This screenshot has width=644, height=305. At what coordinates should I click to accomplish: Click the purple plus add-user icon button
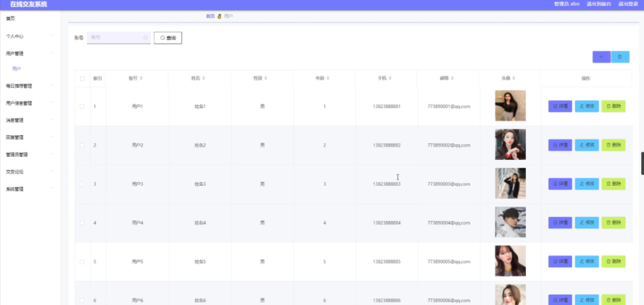click(601, 57)
